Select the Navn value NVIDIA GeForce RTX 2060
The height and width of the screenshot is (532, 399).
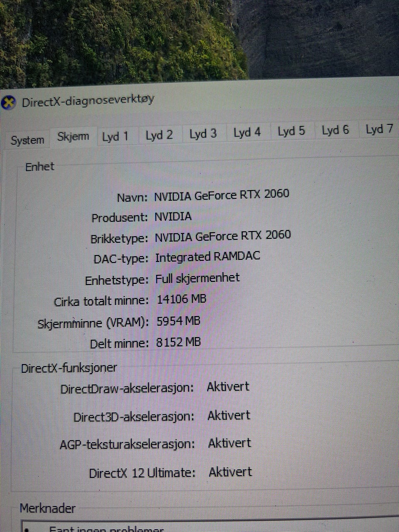pos(222,195)
